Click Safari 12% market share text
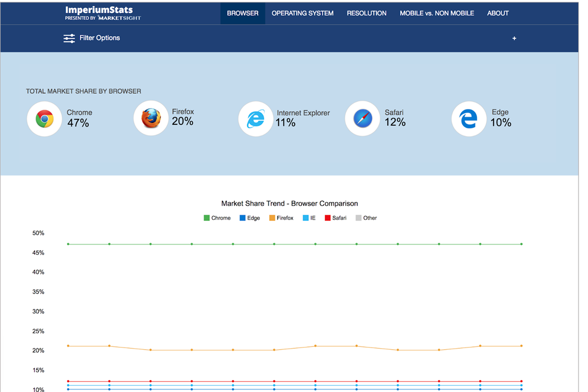 pyautogui.click(x=395, y=118)
